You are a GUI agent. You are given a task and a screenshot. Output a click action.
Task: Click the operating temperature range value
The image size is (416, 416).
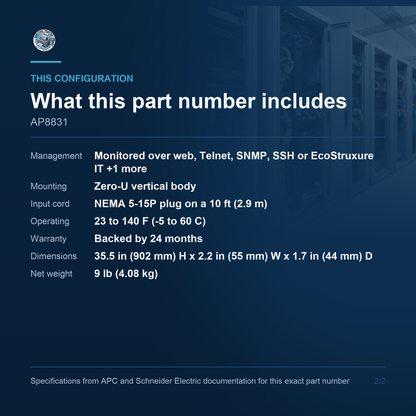[x=150, y=221]
